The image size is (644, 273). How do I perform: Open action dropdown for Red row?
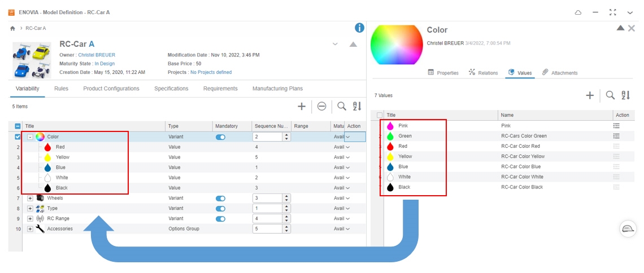coord(348,147)
